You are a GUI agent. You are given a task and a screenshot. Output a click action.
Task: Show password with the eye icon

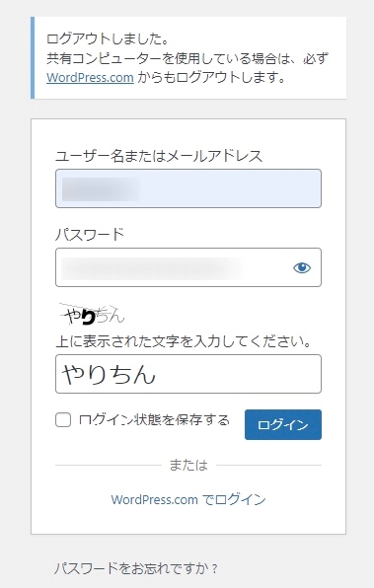click(x=302, y=267)
